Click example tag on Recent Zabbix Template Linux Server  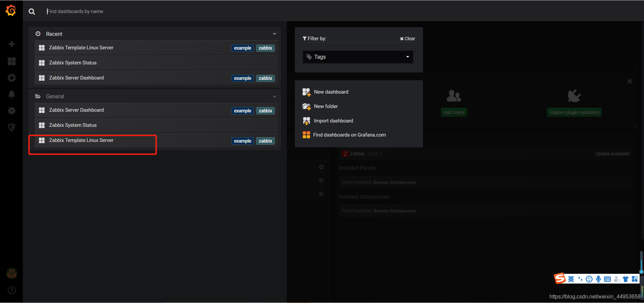pos(243,48)
